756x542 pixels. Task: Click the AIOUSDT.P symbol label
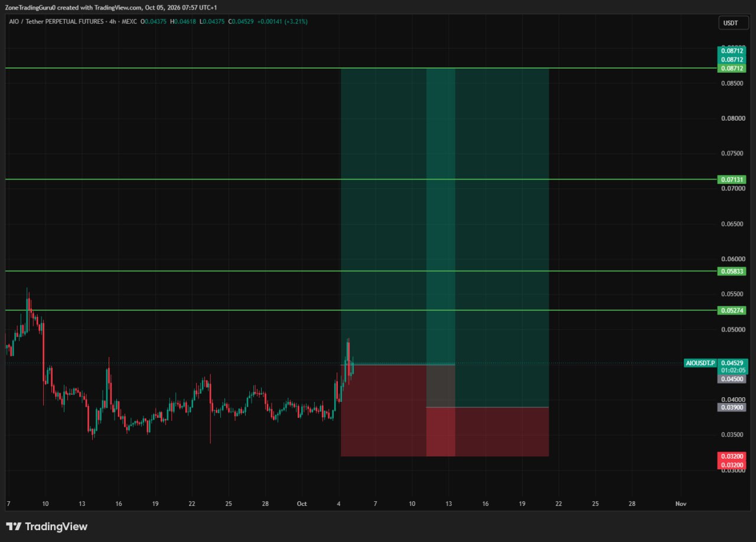(x=700, y=363)
